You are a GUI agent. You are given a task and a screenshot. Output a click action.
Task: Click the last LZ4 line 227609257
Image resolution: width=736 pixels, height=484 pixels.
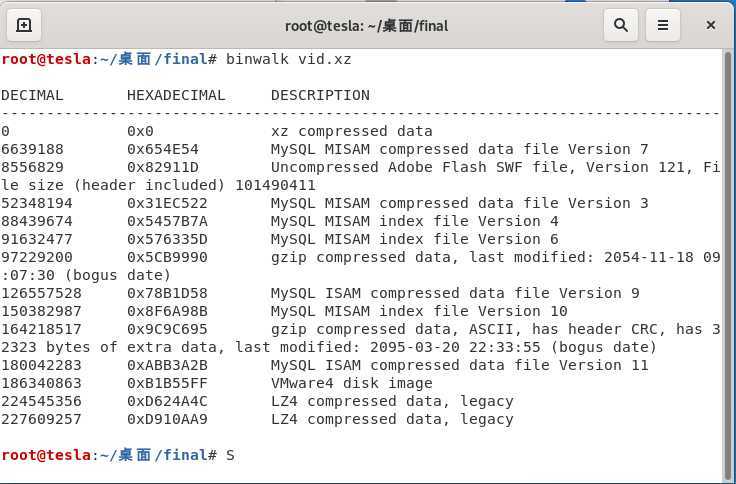tap(257, 419)
